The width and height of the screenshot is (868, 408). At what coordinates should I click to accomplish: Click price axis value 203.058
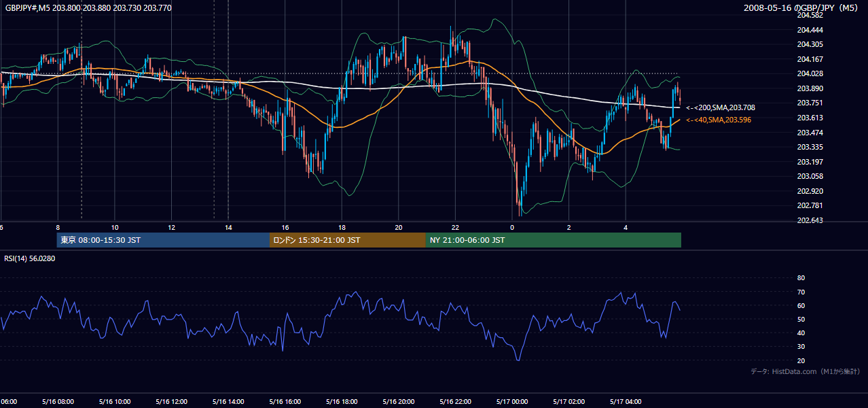point(810,176)
